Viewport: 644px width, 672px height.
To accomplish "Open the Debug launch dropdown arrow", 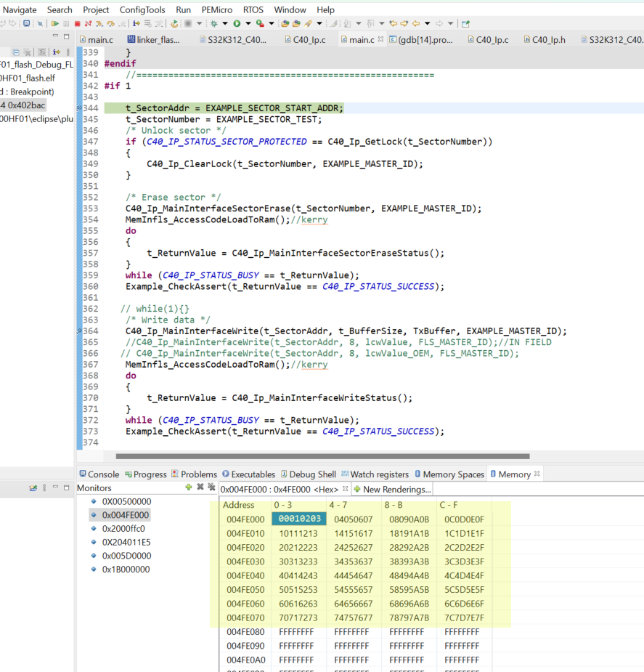I will [224, 23].
